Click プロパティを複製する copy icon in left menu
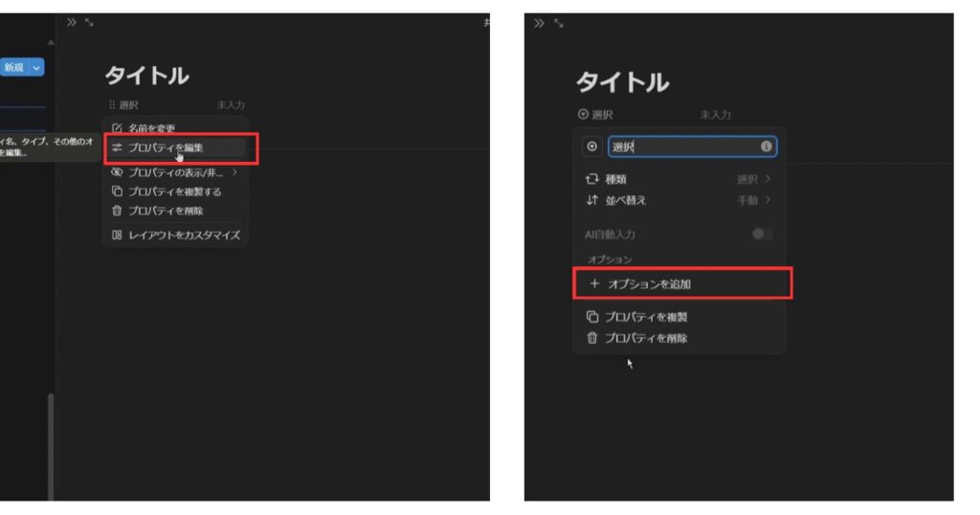Screen dimensions: 980x515 117,191
